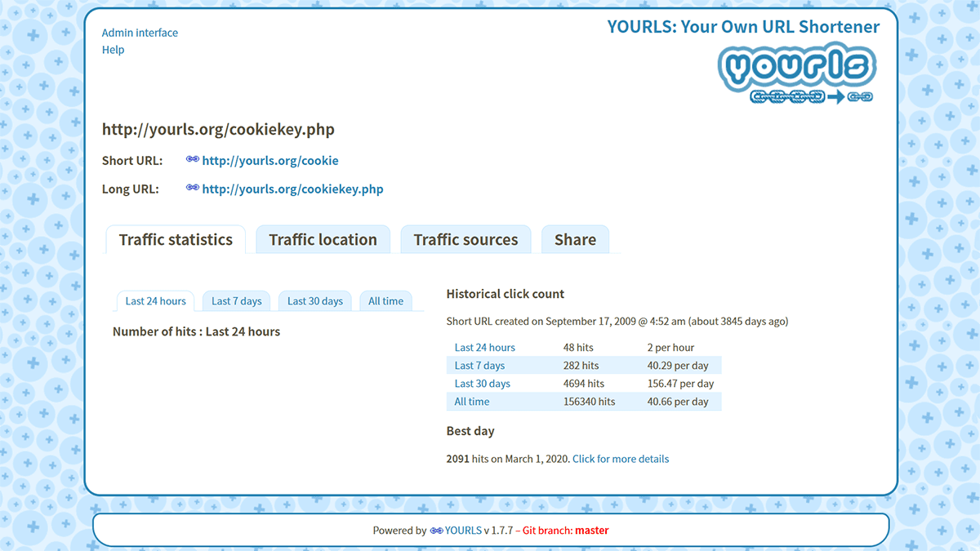This screenshot has height=551, width=980.
Task: Expand Best day via Click for more details
Action: (620, 459)
